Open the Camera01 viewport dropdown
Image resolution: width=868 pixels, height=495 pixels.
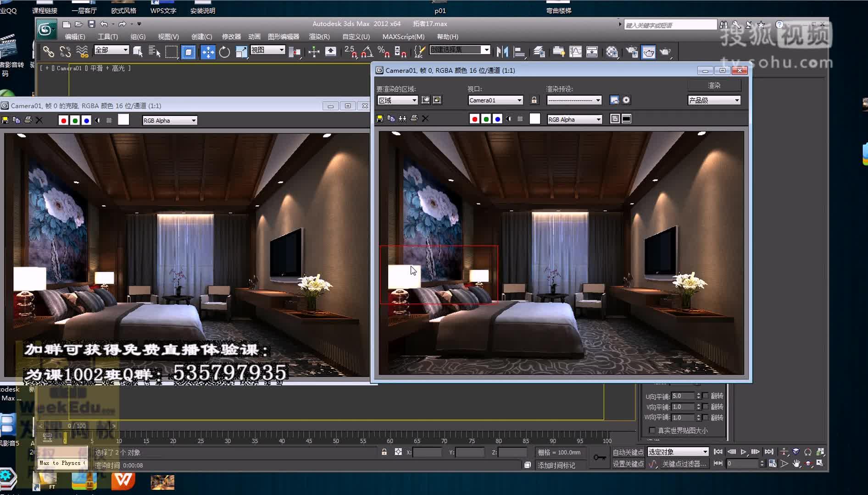pyautogui.click(x=495, y=100)
